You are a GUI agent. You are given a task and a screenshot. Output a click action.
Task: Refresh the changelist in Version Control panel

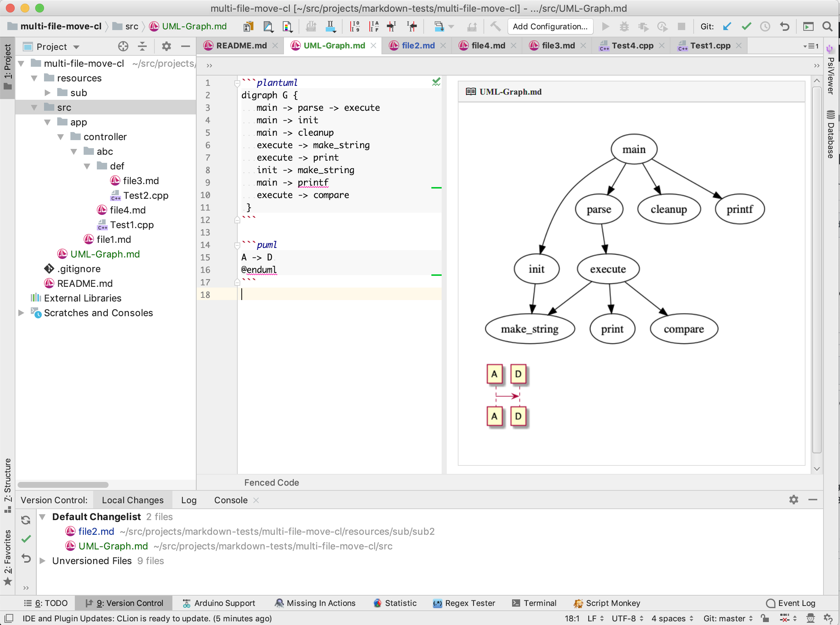pyautogui.click(x=26, y=520)
